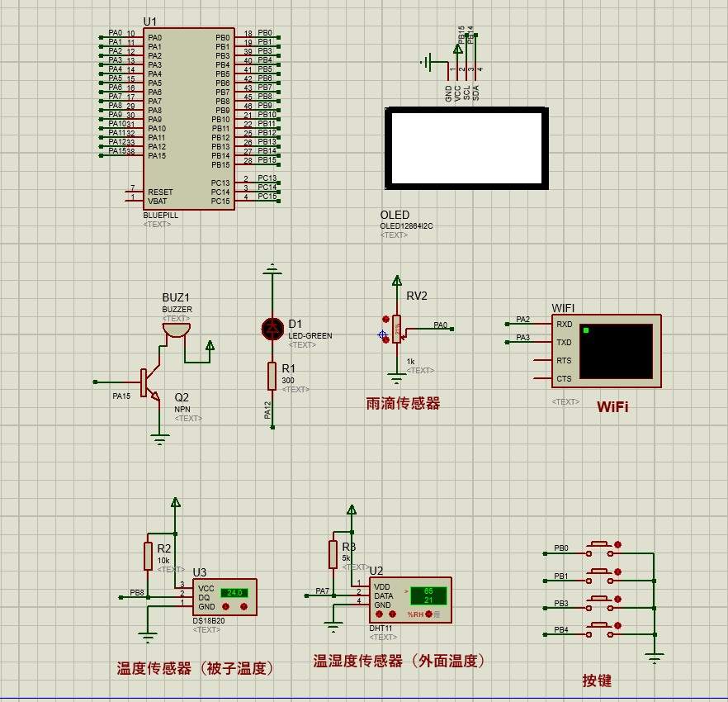728x702 pixels.
Task: Toggle the red latch dot on the PB3 button
Action: [617, 600]
